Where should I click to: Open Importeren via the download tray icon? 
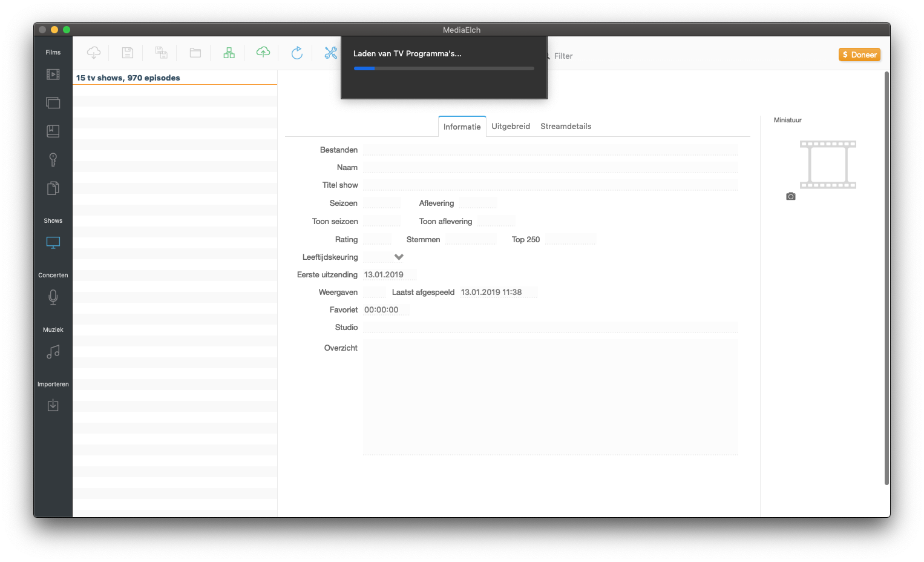pyautogui.click(x=53, y=405)
